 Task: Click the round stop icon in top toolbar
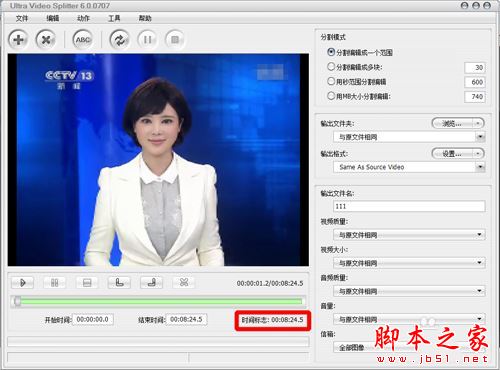[175, 40]
